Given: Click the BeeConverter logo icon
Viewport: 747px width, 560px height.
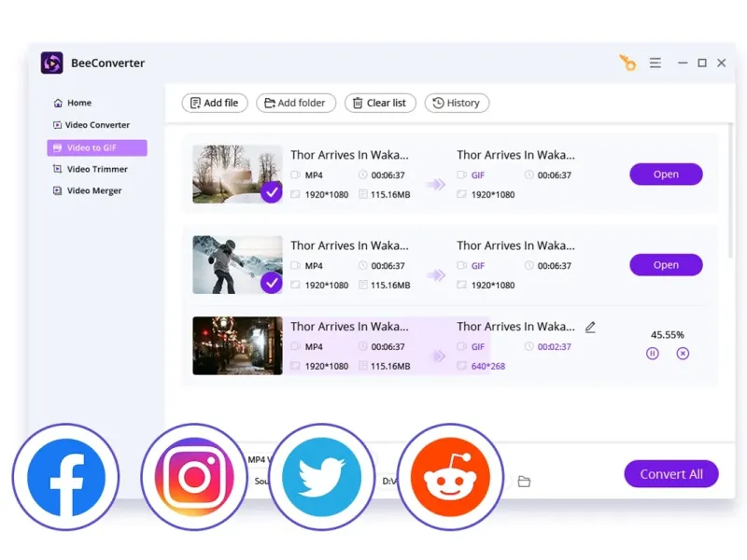Looking at the screenshot, I should click(x=52, y=63).
